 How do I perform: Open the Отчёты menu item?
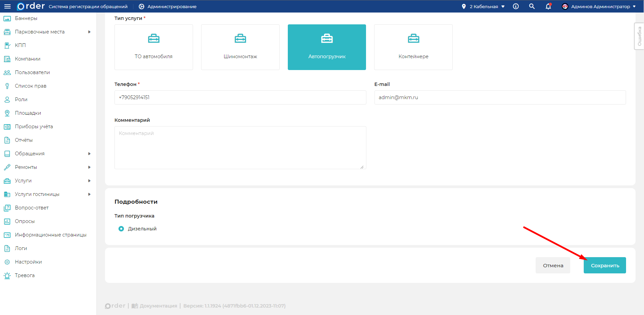point(24,140)
